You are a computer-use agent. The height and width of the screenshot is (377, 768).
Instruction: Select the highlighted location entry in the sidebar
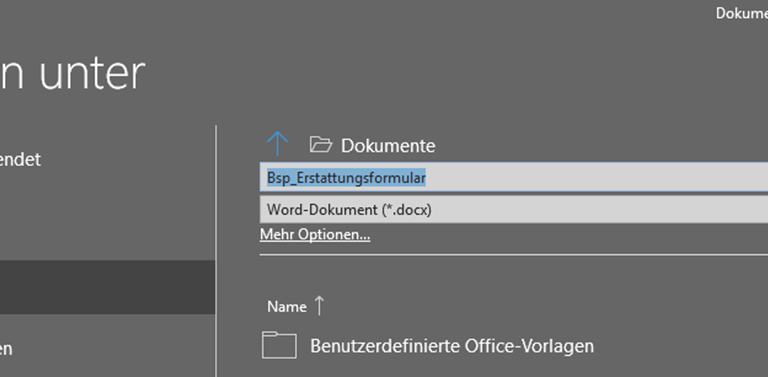click(x=107, y=287)
